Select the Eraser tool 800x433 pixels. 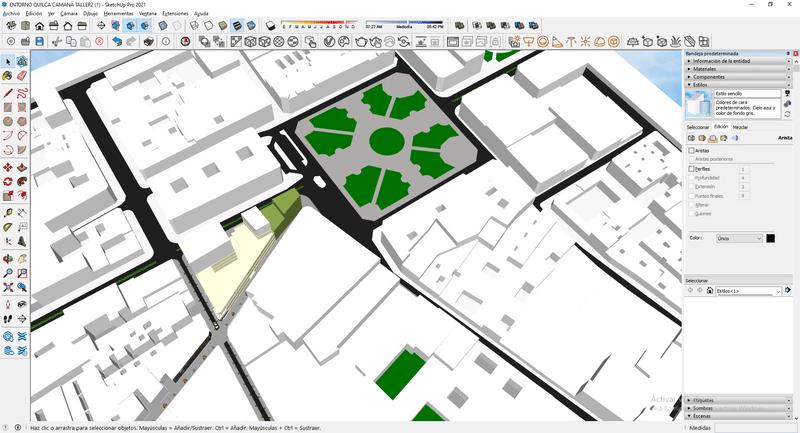point(22,75)
